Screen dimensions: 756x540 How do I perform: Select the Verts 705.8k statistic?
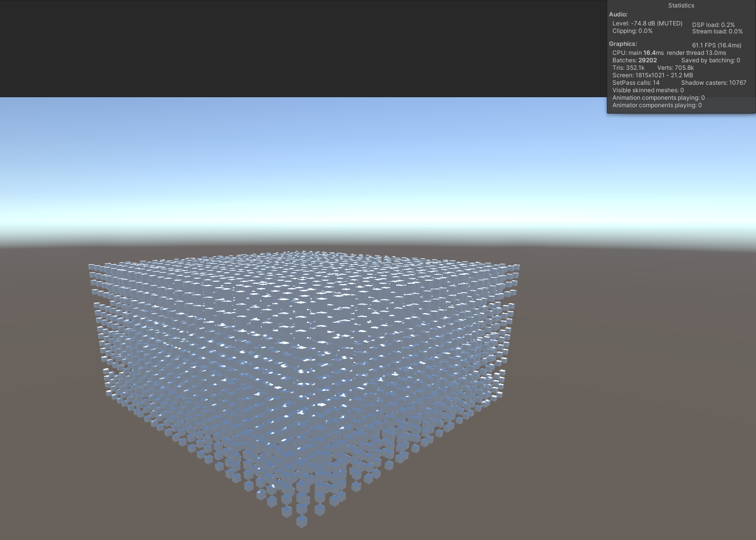point(675,68)
